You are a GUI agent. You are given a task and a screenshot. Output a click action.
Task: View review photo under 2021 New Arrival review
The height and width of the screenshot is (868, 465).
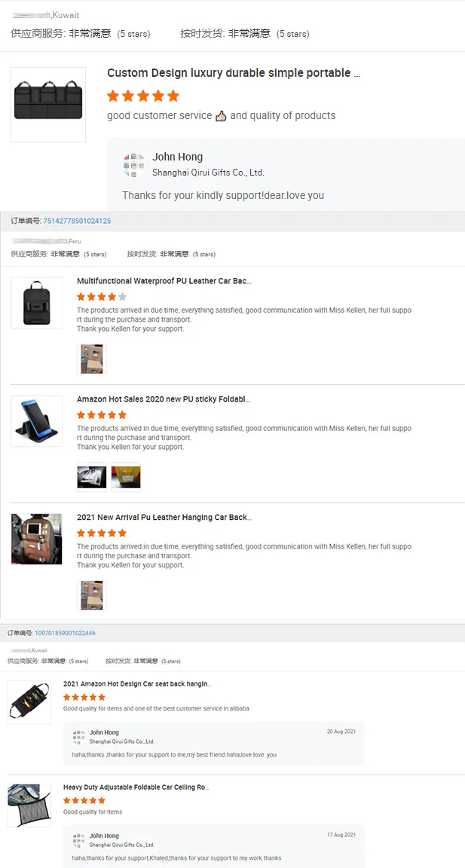[x=92, y=595]
